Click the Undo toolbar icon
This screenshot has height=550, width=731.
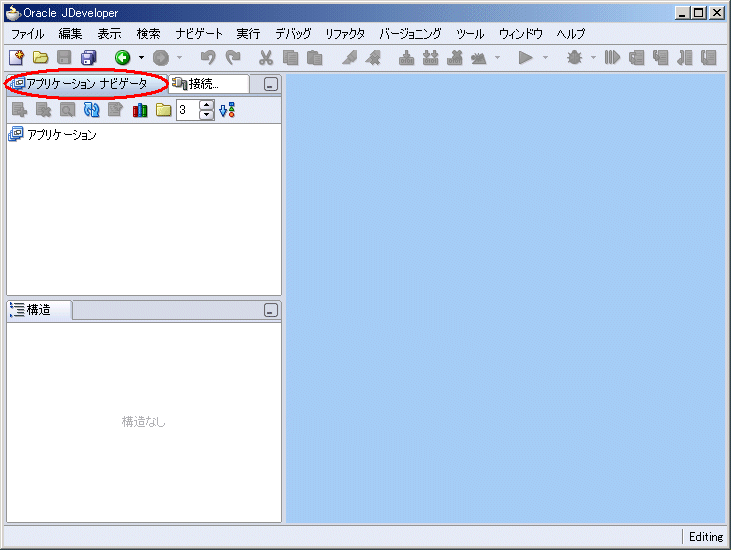(208, 58)
